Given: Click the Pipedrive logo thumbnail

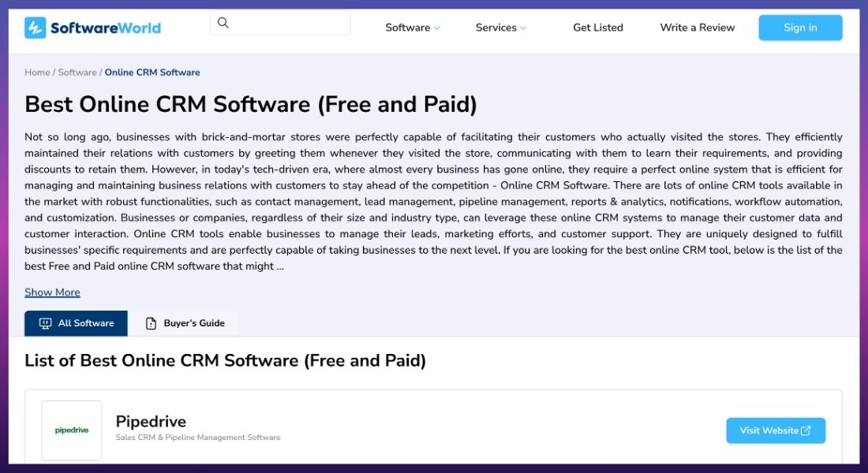Looking at the screenshot, I should pyautogui.click(x=71, y=430).
